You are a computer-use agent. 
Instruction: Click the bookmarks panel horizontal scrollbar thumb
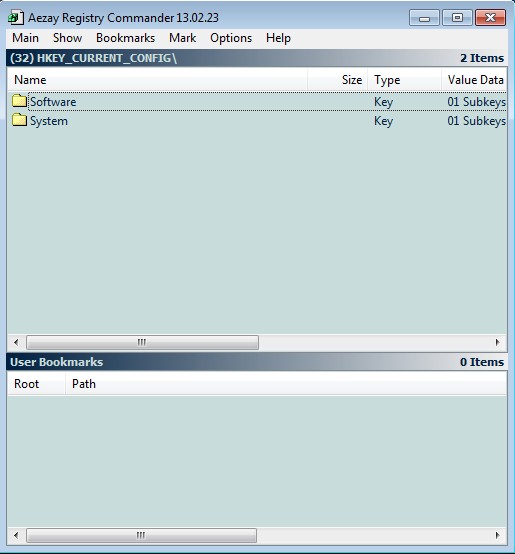pyautogui.click(x=141, y=535)
